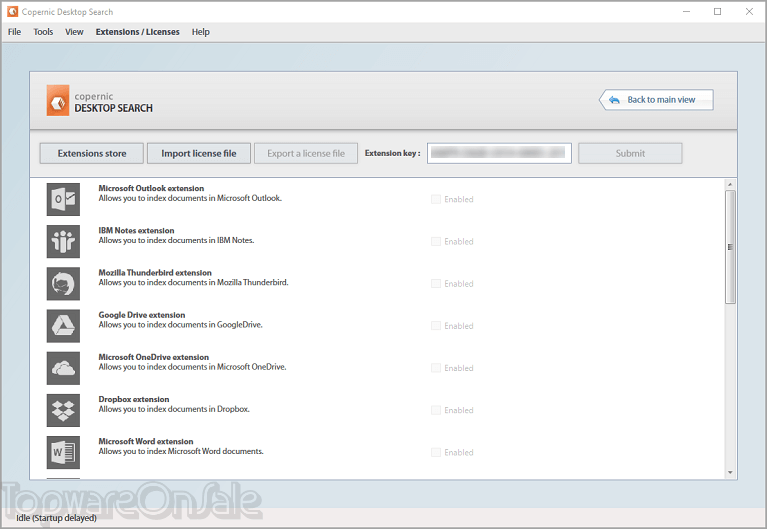Click the scrollbar up arrow
767x529 pixels.
[x=730, y=184]
